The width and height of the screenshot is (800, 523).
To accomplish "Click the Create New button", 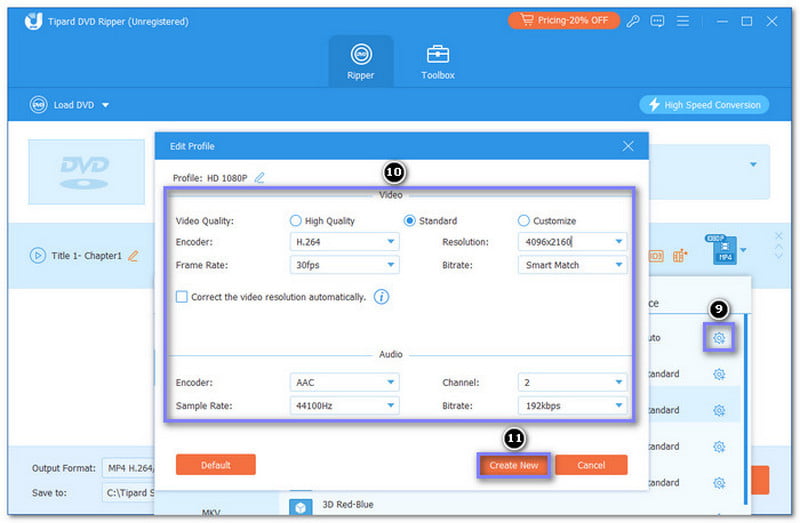I will pyautogui.click(x=514, y=465).
